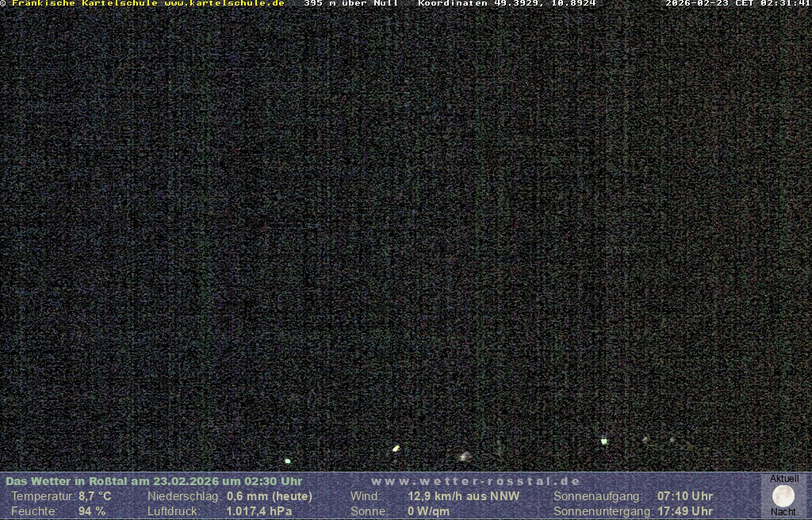Click the Sonnenuntergang time 17:49 Uhr
812x520 pixels.
pos(684,511)
